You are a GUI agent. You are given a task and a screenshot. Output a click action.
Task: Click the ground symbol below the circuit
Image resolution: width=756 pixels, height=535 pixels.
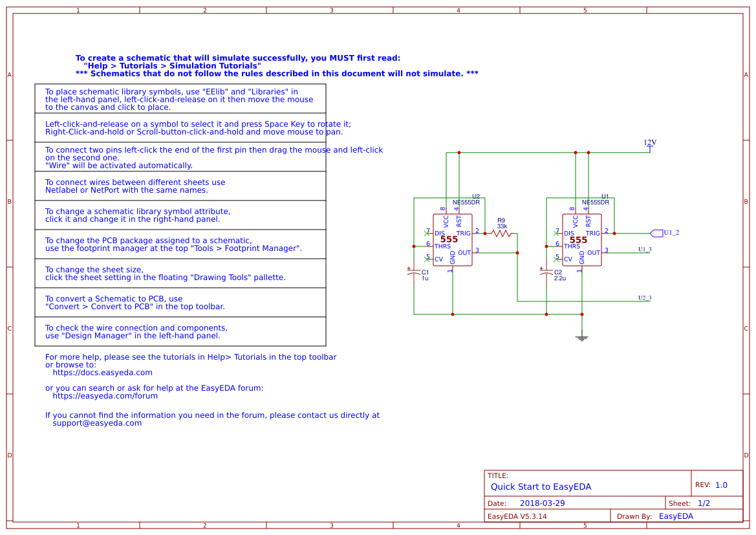pyautogui.click(x=582, y=338)
